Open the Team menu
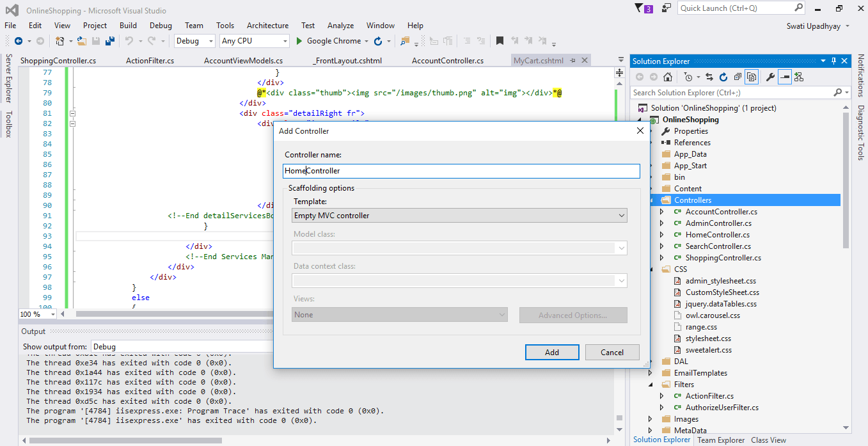Screen dimensions: 868x446 coord(194,26)
